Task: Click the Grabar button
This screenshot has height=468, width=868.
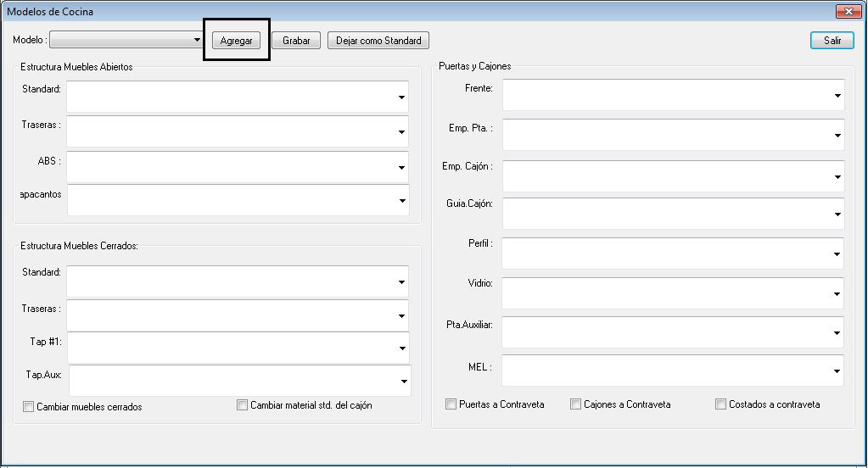Action: point(296,41)
